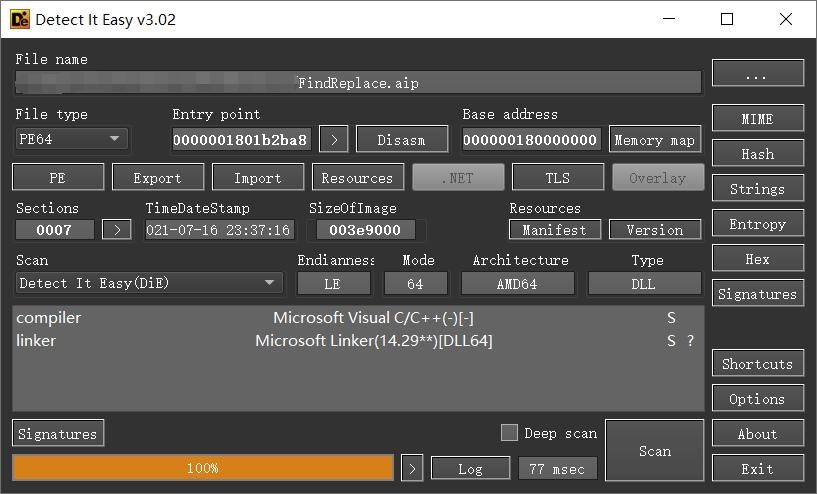The image size is (817, 494).
Task: Click the large Scan button
Action: click(655, 450)
